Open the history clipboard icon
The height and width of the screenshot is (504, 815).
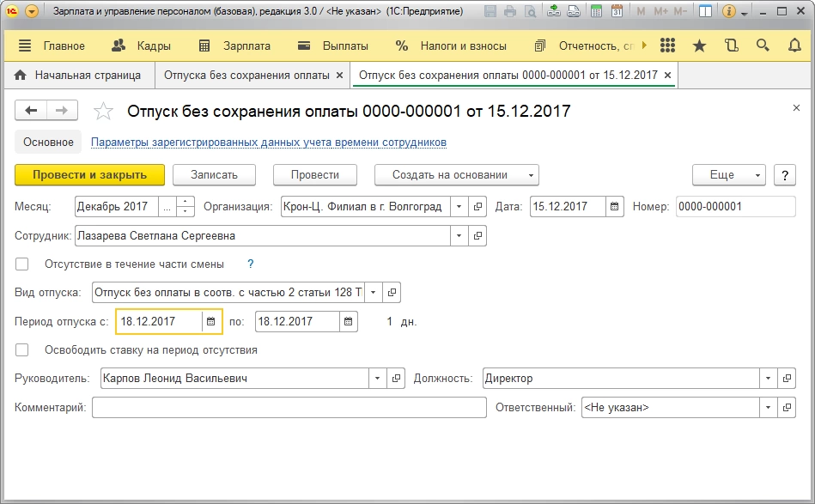point(732,46)
